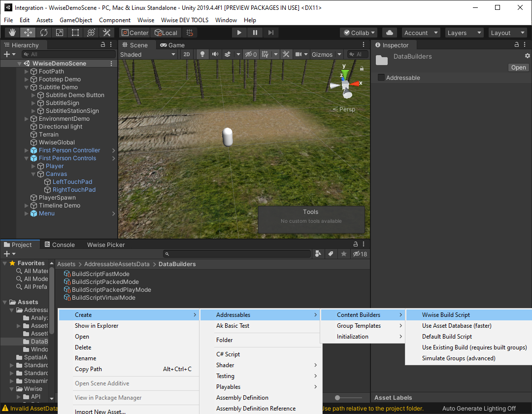This screenshot has height=414, width=532.
Task: Select the Hand tool in toolbar
Action: point(12,33)
